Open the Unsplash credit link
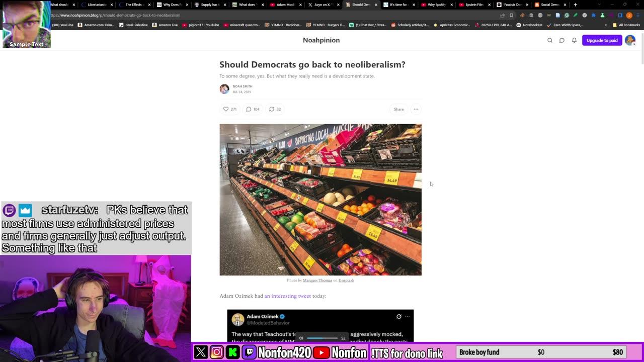This screenshot has height=362, width=644. tap(346, 280)
